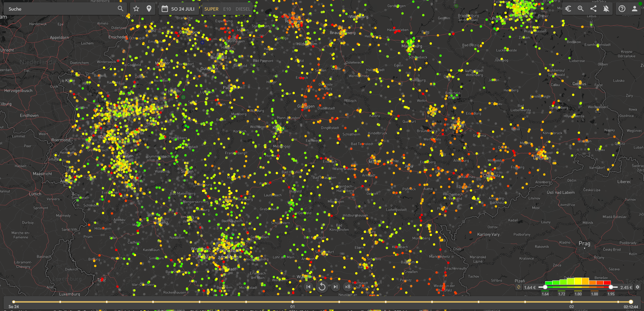Change the x8 playback speed
Screen dimensions: 644x311
click(x=348, y=287)
